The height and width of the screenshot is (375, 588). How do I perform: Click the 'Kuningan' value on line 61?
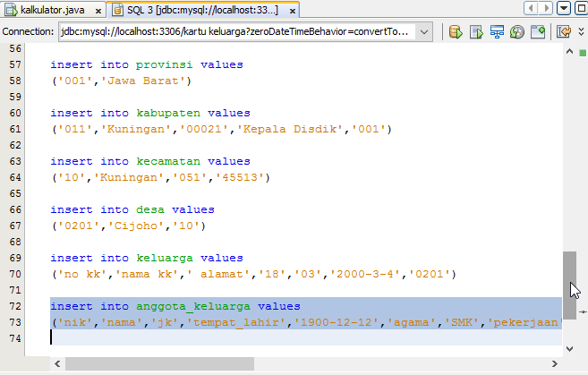pos(136,129)
